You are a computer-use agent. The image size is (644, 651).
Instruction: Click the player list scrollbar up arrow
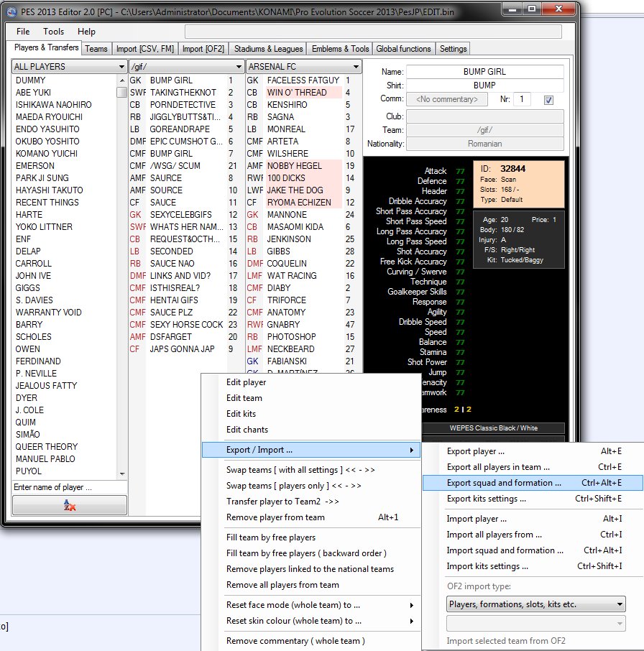[121, 80]
